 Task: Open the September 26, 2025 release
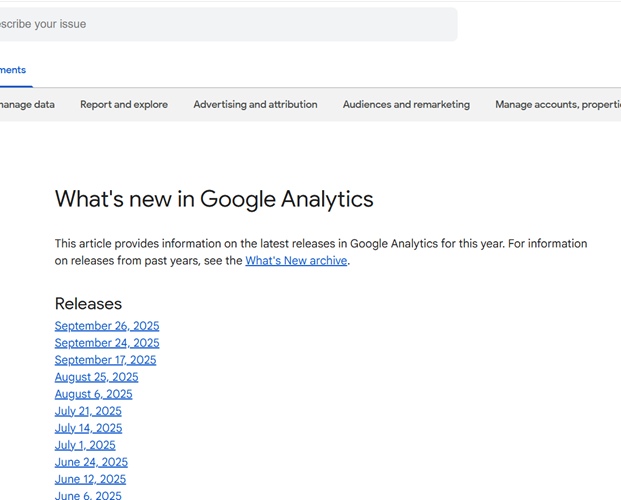click(x=107, y=326)
